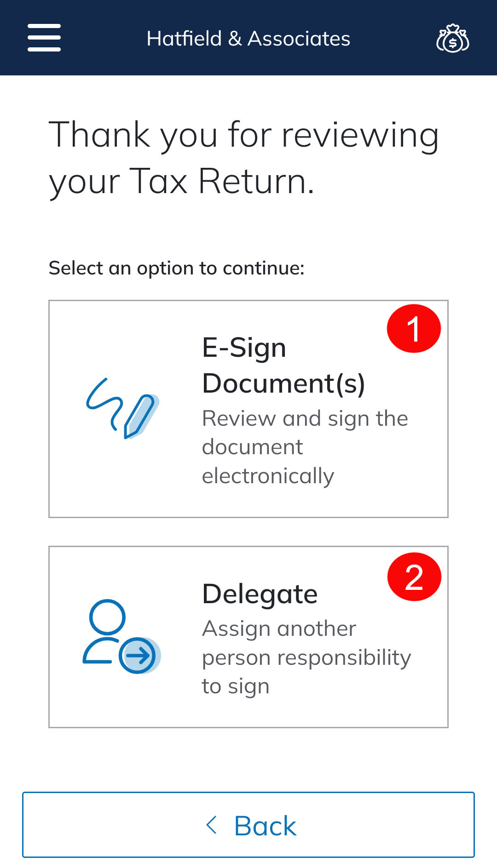Click the money bag icon in header
497x868 pixels.
click(453, 38)
